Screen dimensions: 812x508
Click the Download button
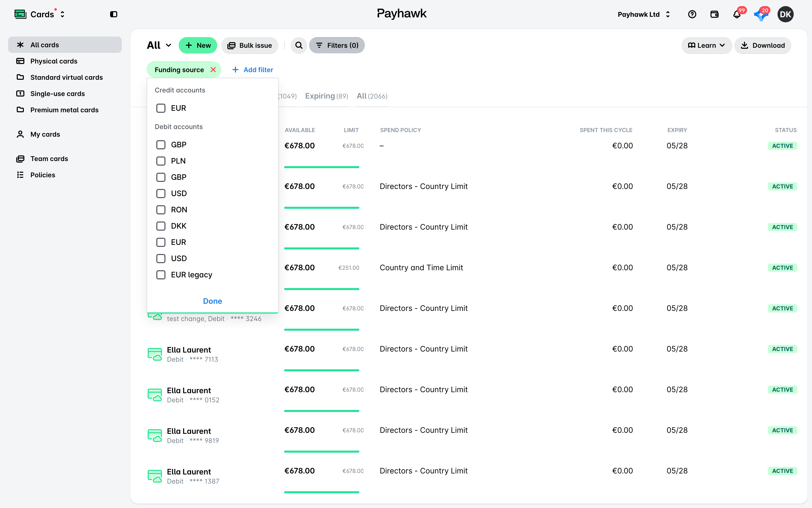tap(763, 45)
